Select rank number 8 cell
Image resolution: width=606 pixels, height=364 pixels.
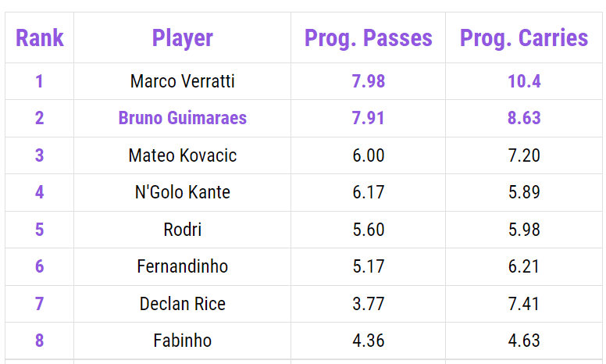39,341
